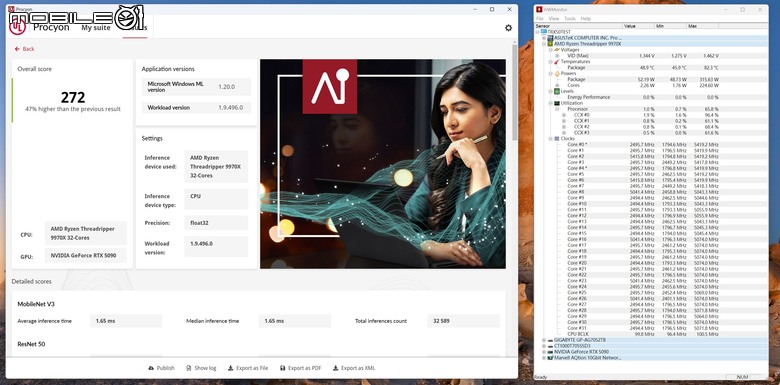
Task: Click the 1.462 V max VID value
Action: click(711, 55)
